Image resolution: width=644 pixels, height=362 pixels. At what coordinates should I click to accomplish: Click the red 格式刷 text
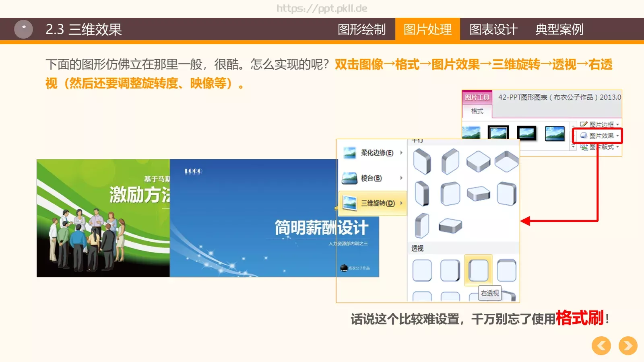pyautogui.click(x=580, y=318)
